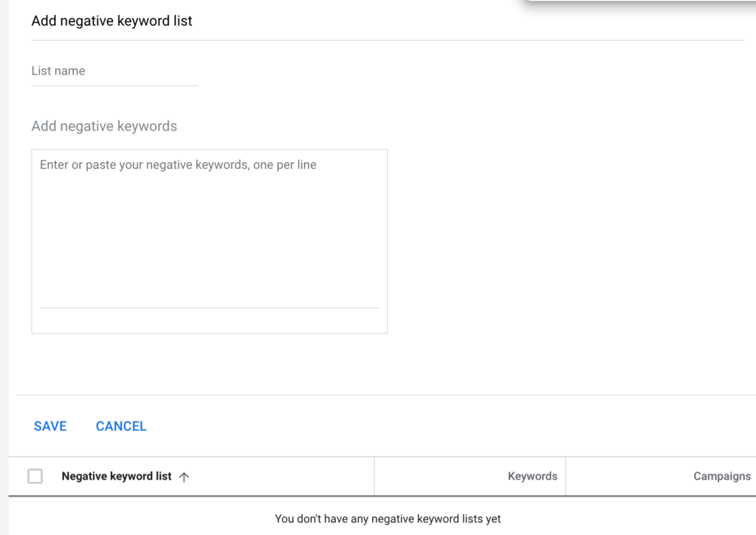The height and width of the screenshot is (535, 756).
Task: Select the upward arrow beside Negative keyword list
Action: point(183,476)
